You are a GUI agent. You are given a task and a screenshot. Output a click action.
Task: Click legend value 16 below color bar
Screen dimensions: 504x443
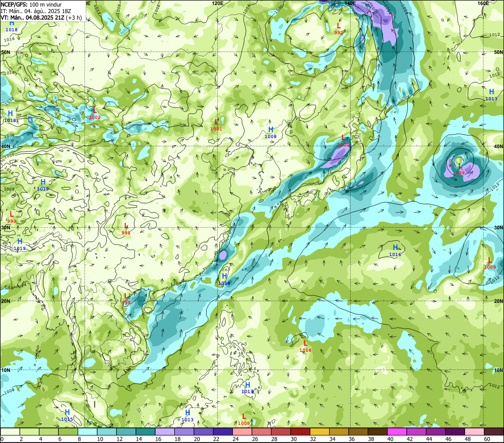coord(158,439)
